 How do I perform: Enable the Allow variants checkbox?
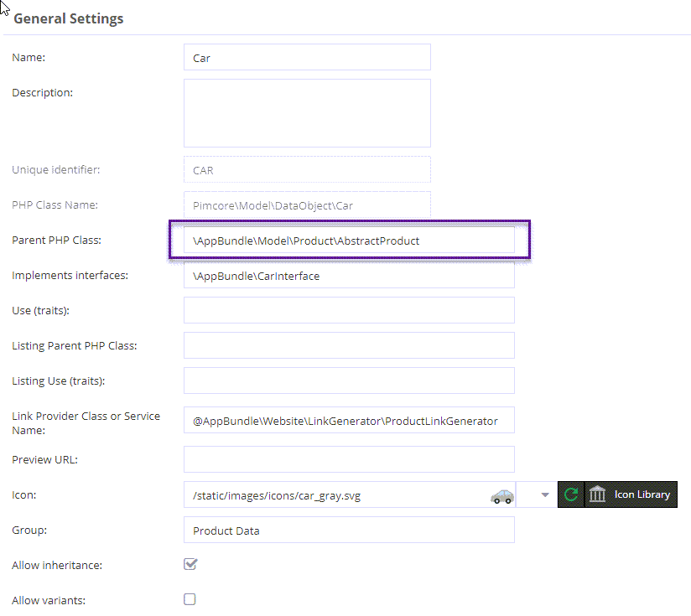click(190, 599)
